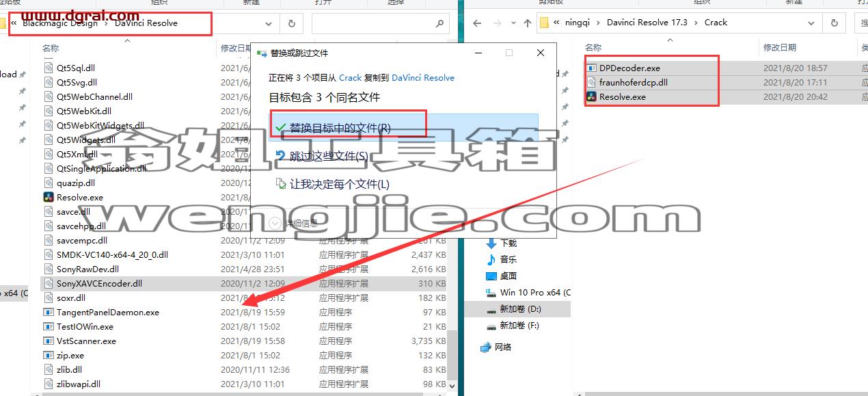Click the DPDecoder.exe file icon
The height and width of the screenshot is (396, 868).
point(592,68)
